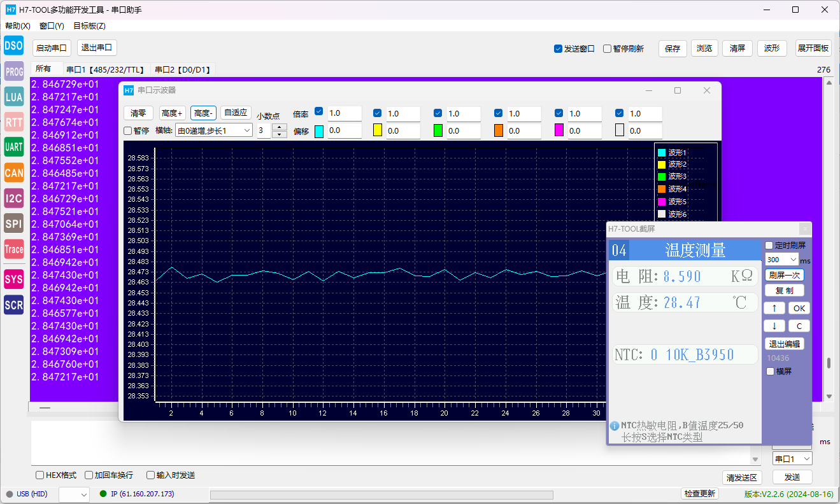Click the 清发送区 button
The width and height of the screenshot is (840, 504).
click(x=742, y=478)
